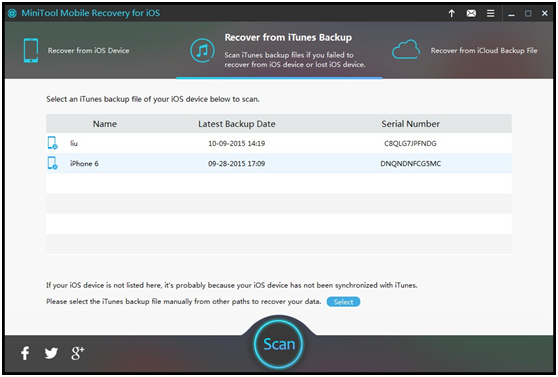Click the music note iTunes Backup icon
Screen dimensions: 558x377
(202, 50)
